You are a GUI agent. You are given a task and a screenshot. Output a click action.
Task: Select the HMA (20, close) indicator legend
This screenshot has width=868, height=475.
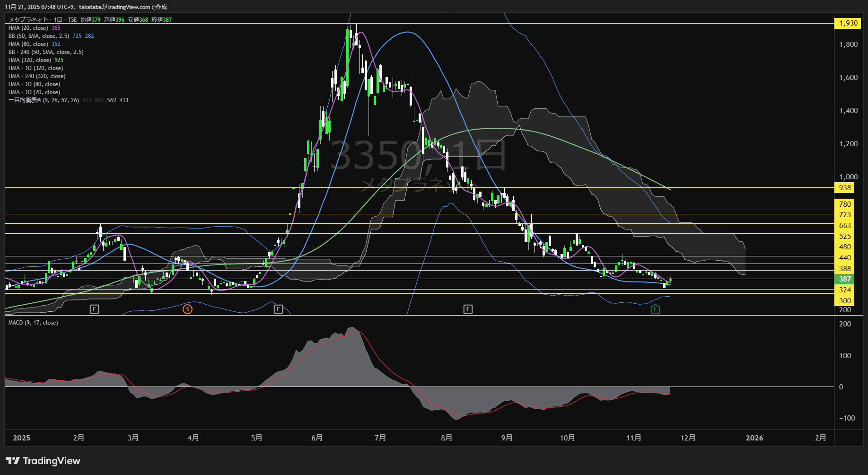point(28,28)
